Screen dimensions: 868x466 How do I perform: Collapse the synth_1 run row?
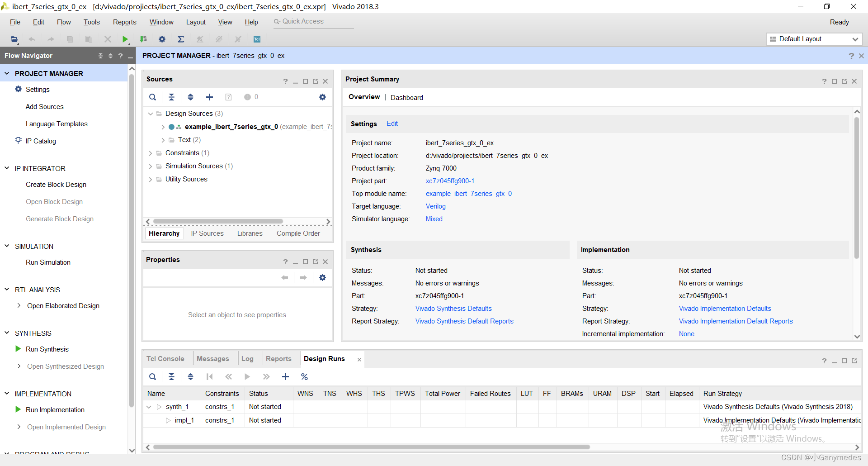(x=149, y=407)
